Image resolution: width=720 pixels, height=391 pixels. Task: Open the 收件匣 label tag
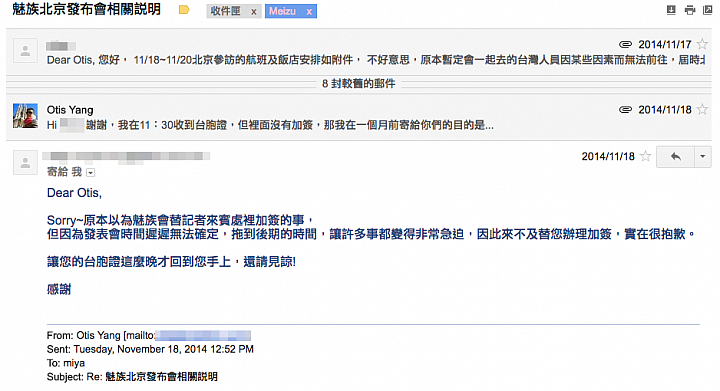point(225,11)
